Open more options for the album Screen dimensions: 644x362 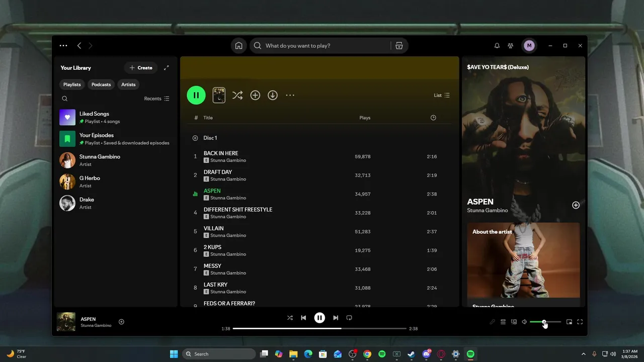click(290, 95)
